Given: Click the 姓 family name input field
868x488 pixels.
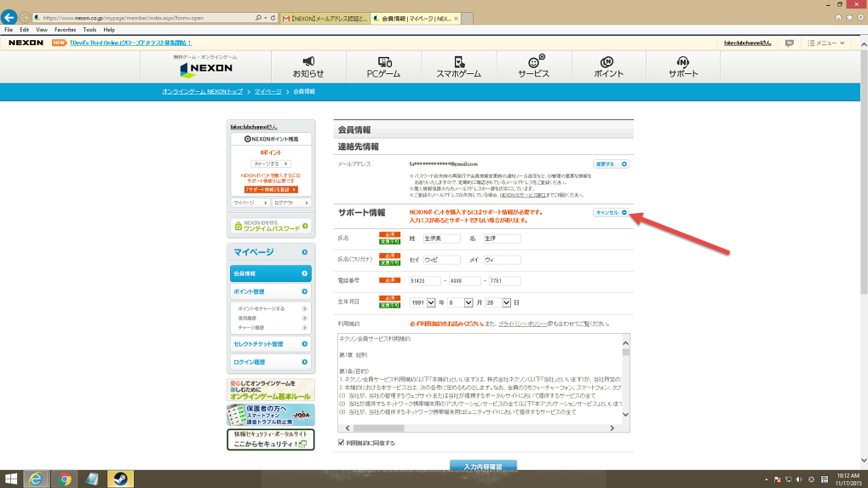Looking at the screenshot, I should [441, 238].
